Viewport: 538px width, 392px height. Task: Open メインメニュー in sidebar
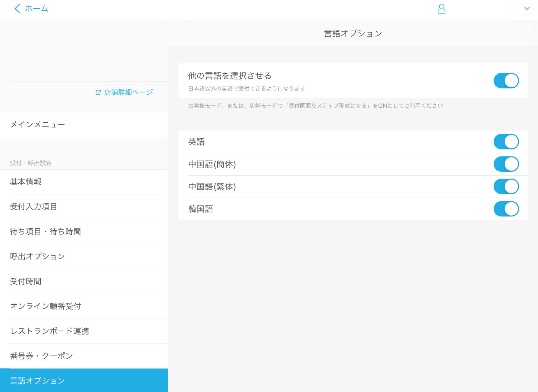coord(38,124)
